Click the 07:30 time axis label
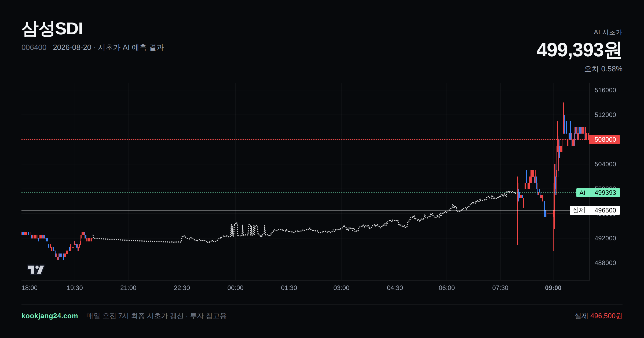 click(500, 288)
